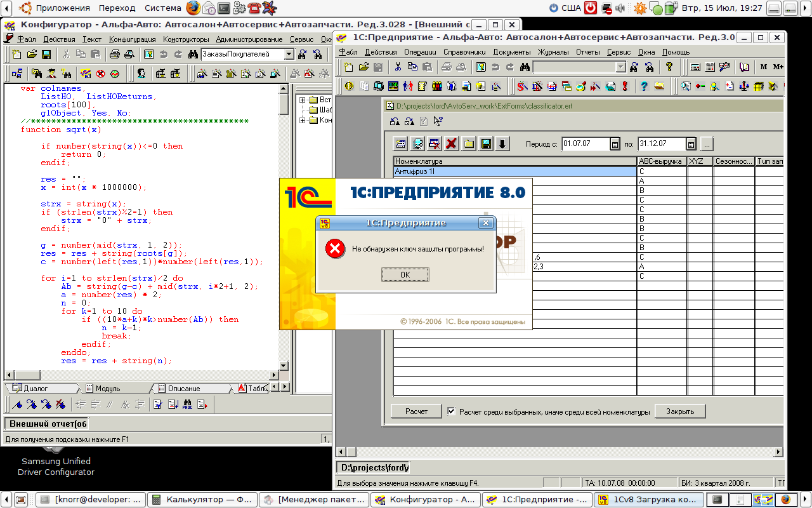Click the binoculars find icon in 1C:Предприятие toolbar
The width and height of the screenshot is (812, 508).
[524, 67]
